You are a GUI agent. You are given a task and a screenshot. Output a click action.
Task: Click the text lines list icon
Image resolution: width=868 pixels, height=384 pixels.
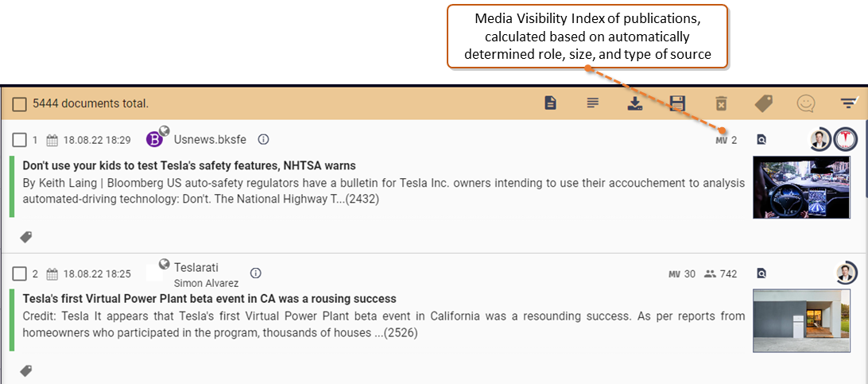pyautogui.click(x=593, y=103)
